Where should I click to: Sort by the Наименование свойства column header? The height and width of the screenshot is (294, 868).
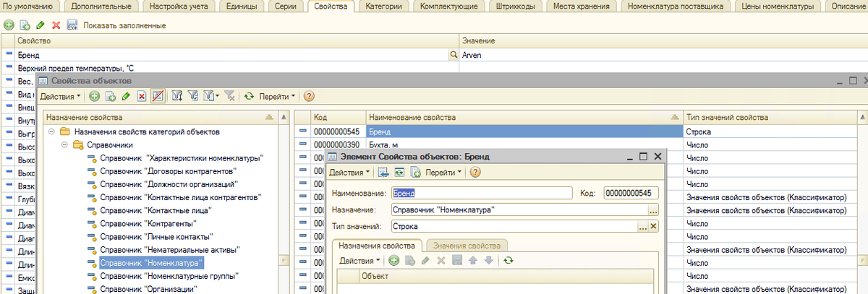[524, 117]
